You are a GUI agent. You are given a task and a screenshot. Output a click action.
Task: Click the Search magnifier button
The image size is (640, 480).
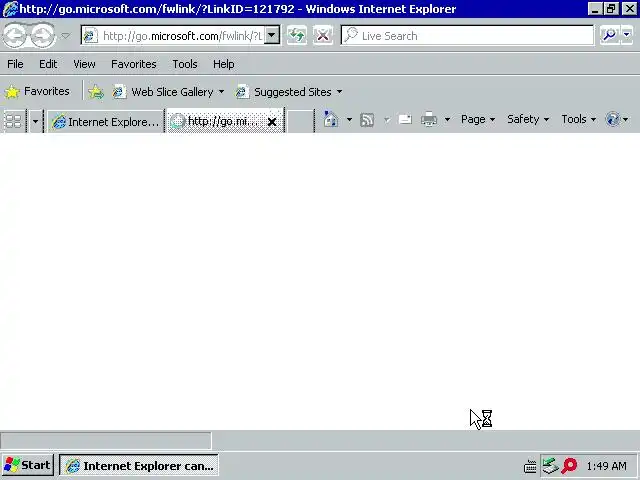click(x=609, y=36)
